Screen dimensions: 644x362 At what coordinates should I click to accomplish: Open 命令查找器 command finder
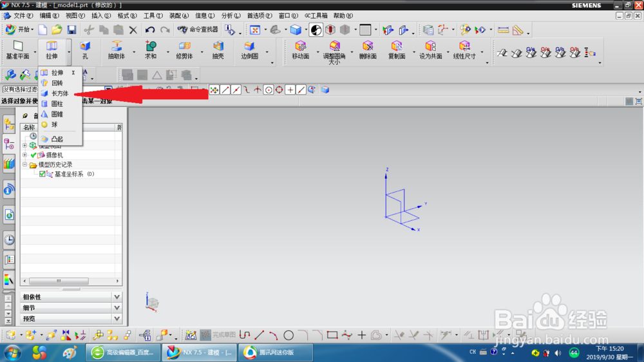point(198,30)
